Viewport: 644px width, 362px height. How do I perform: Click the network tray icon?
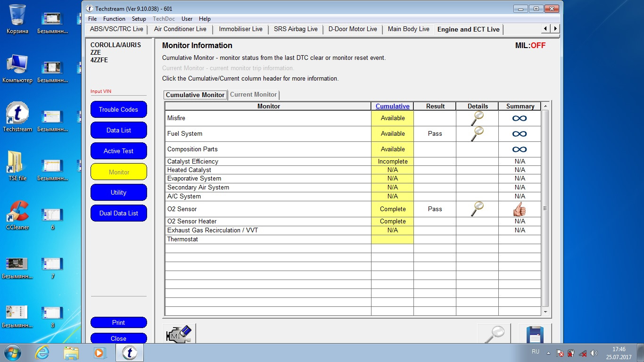pos(582,353)
